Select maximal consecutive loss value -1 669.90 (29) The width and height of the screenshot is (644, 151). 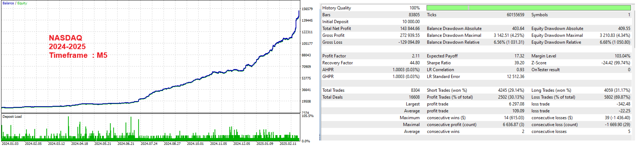pyautogui.click(x=618, y=125)
